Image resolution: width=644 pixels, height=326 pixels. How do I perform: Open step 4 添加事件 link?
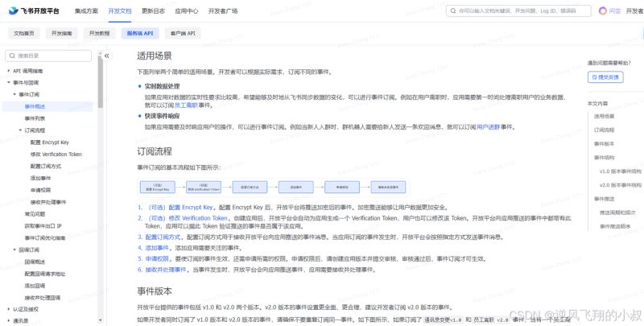tap(157, 248)
